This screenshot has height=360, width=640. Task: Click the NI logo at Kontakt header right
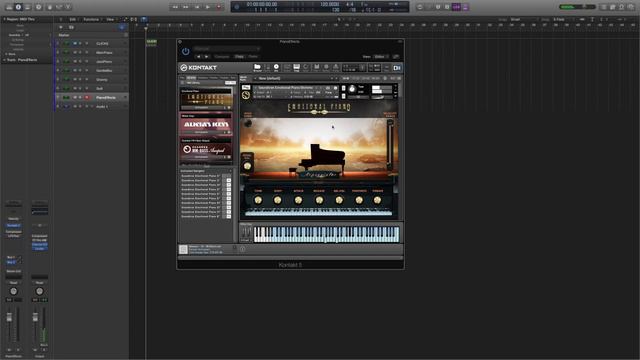pos(397,68)
